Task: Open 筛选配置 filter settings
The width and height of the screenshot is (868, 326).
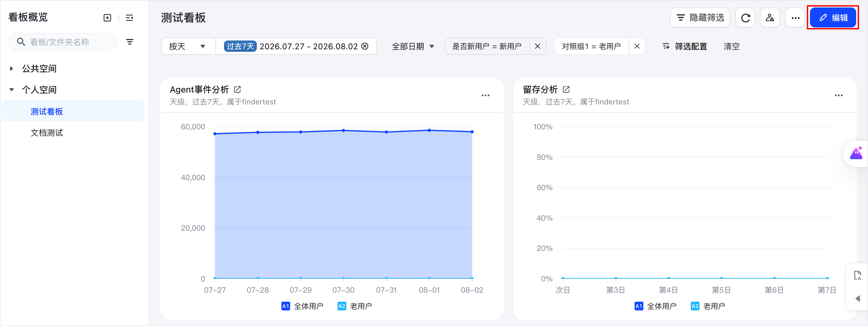Action: 685,46
